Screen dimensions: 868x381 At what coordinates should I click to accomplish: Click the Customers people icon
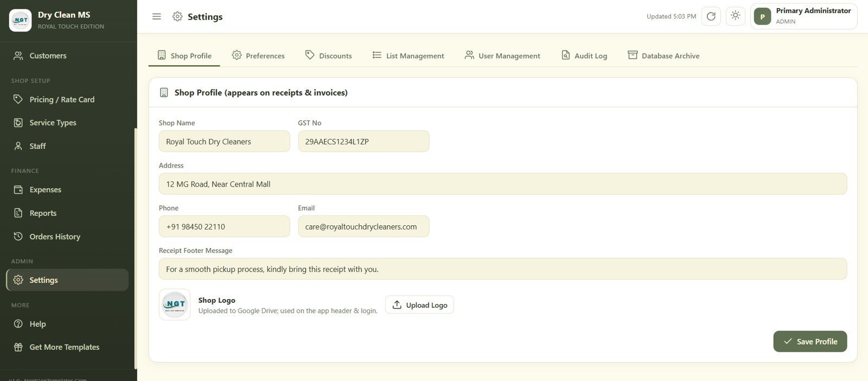pyautogui.click(x=18, y=55)
